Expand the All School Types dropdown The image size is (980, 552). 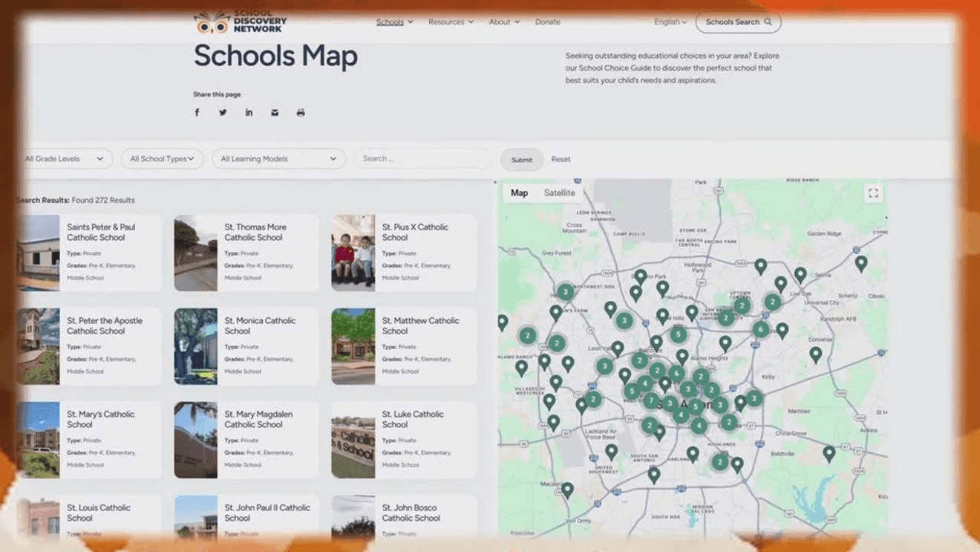point(162,159)
